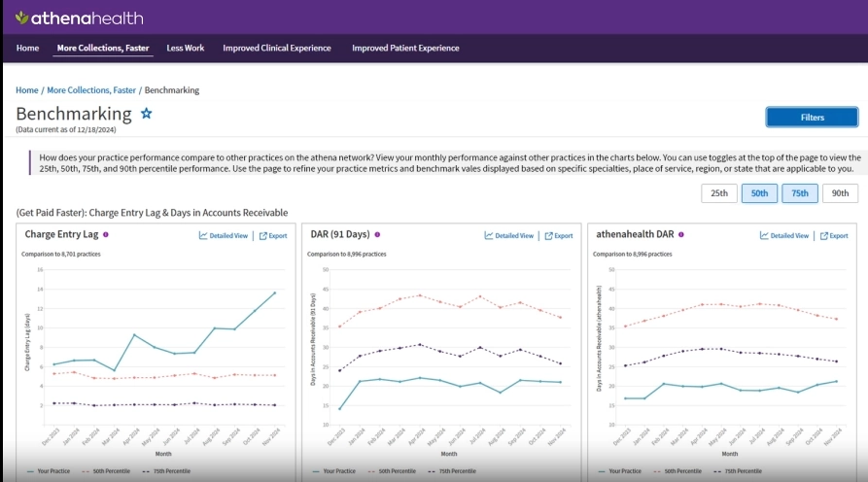Open Improved Patient Experience nav item
868x482 pixels.
405,49
